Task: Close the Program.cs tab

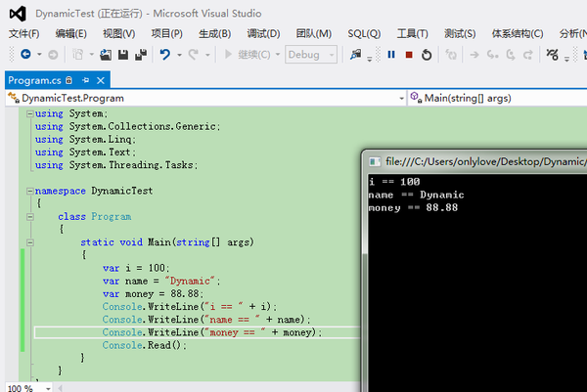Action: (101, 80)
